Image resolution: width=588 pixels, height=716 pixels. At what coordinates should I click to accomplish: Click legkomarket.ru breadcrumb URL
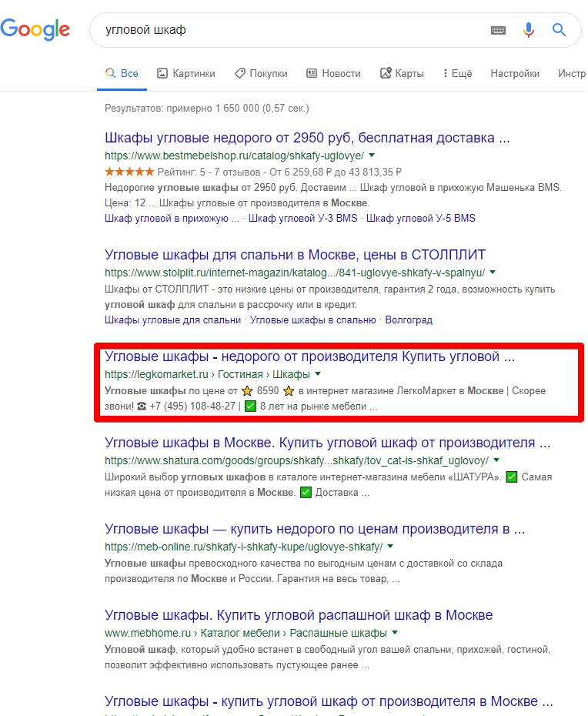[x=207, y=374]
